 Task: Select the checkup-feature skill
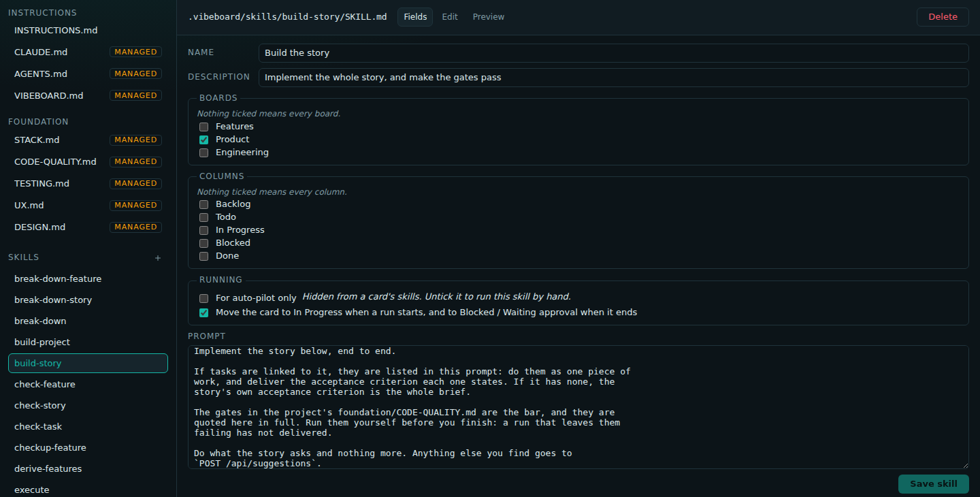(88, 448)
